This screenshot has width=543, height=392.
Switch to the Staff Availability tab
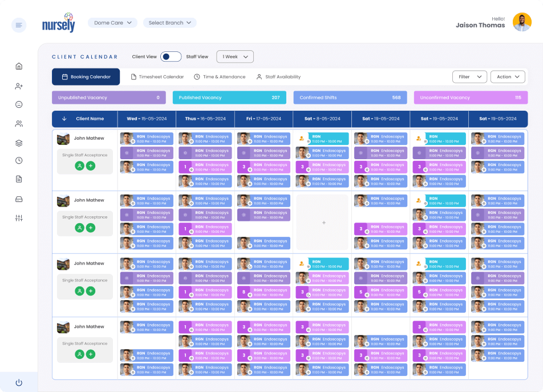(278, 77)
